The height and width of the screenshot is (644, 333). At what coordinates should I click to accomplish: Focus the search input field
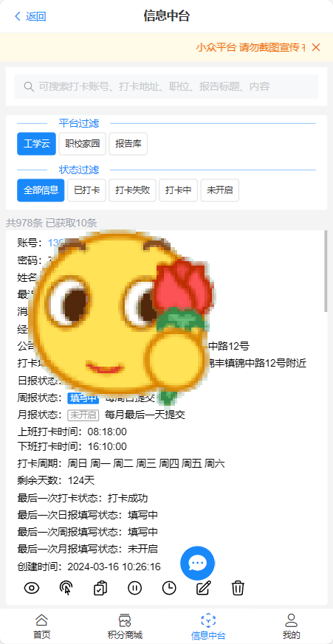[167, 86]
